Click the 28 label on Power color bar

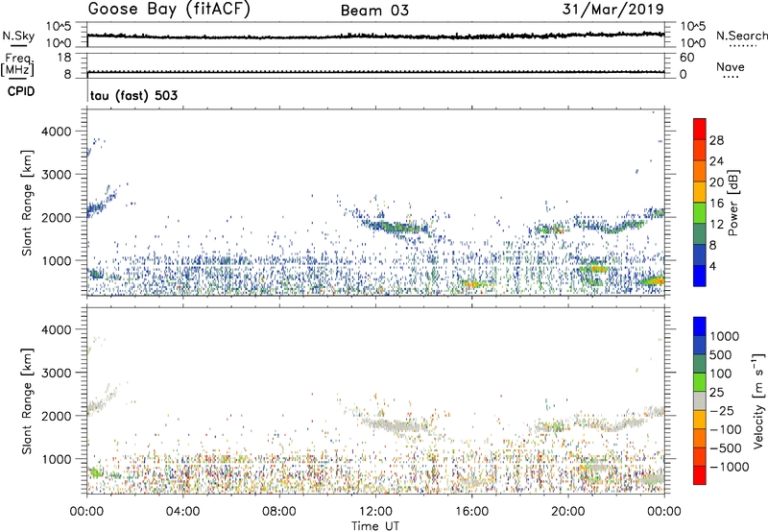tap(716, 140)
